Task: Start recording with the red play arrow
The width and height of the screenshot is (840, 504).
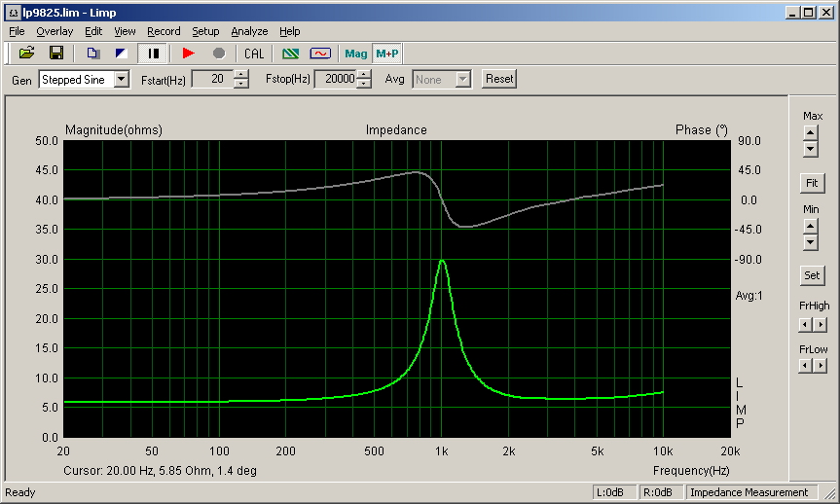Action: coord(189,54)
